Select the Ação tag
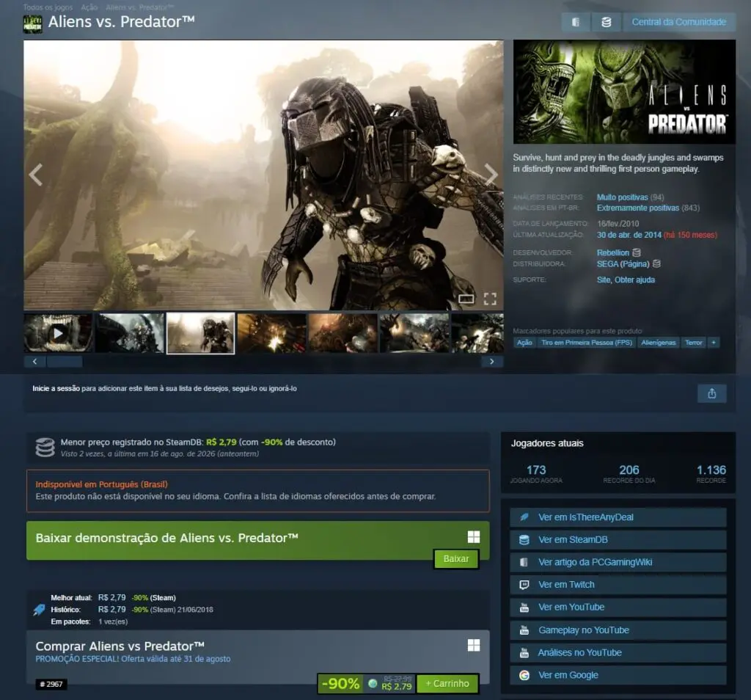This screenshot has height=700, width=751. point(524,343)
